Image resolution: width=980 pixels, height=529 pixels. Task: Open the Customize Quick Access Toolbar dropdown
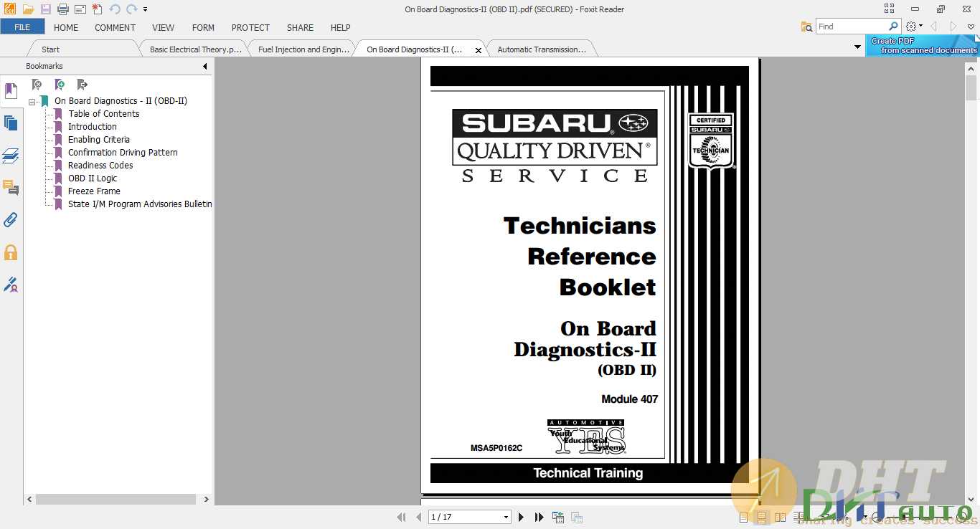[145, 9]
